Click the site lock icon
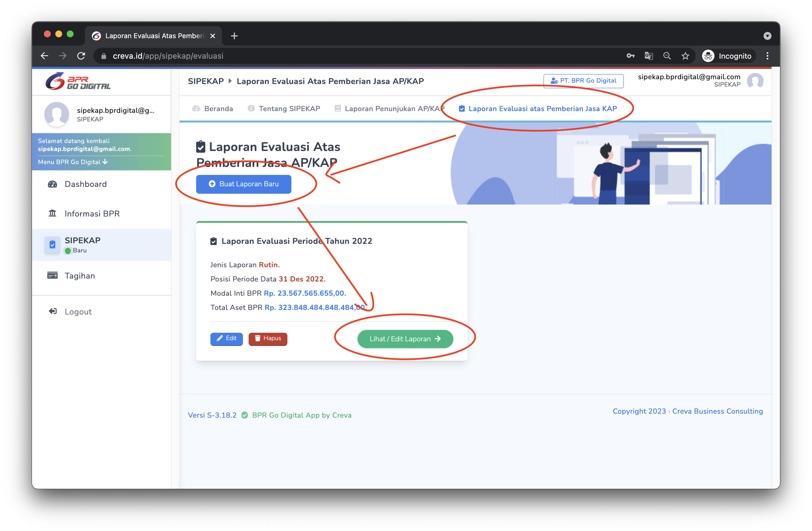 pyautogui.click(x=104, y=56)
